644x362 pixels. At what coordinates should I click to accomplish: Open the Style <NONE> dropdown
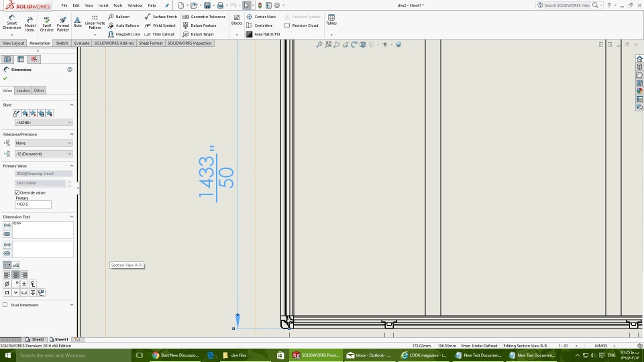[44, 122]
